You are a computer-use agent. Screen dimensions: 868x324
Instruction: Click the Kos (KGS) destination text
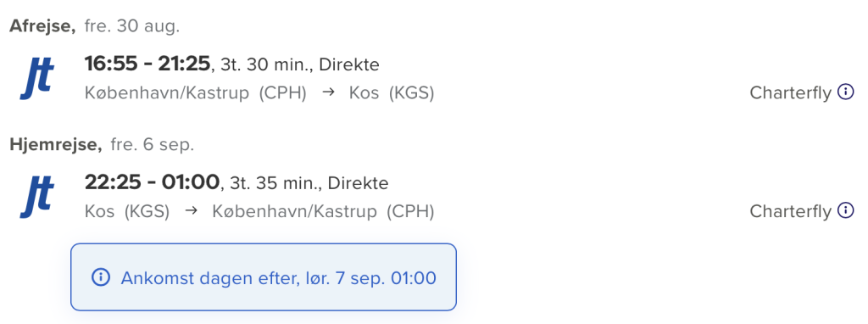[392, 93]
